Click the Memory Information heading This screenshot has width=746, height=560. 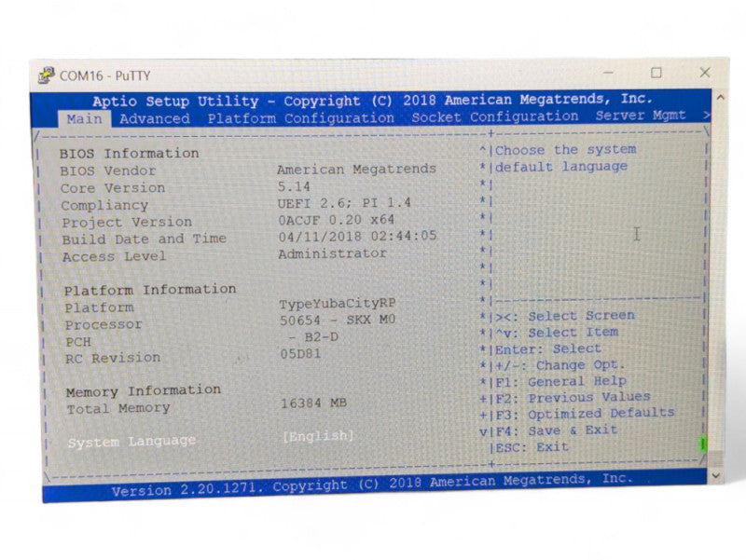coord(144,391)
